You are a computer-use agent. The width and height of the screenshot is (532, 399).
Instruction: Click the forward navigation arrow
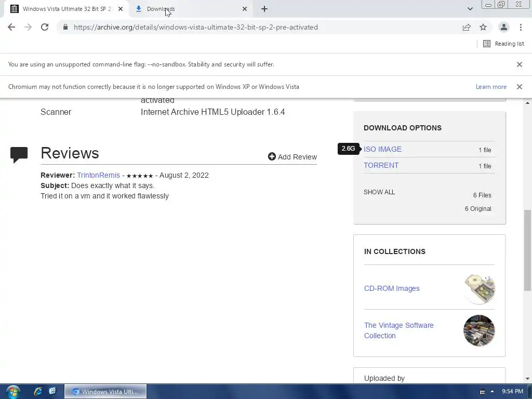tap(28, 27)
